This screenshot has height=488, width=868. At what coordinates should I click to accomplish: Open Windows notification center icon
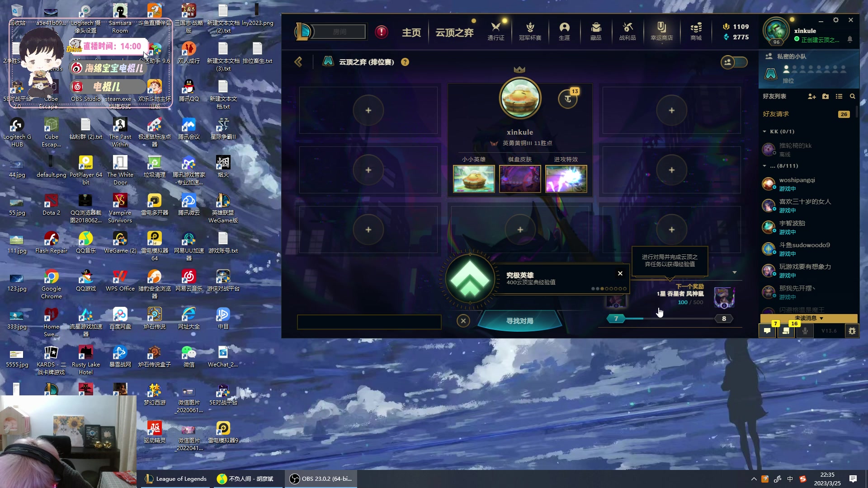853,479
